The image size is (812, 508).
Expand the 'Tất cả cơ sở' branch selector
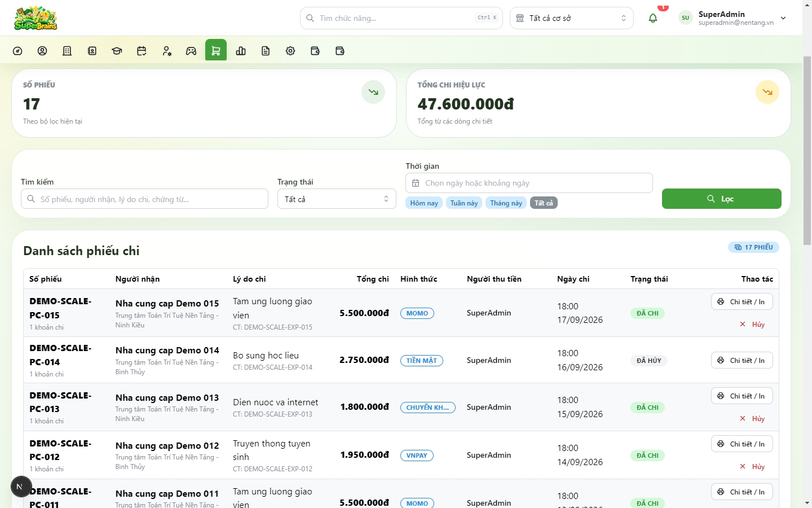click(572, 18)
